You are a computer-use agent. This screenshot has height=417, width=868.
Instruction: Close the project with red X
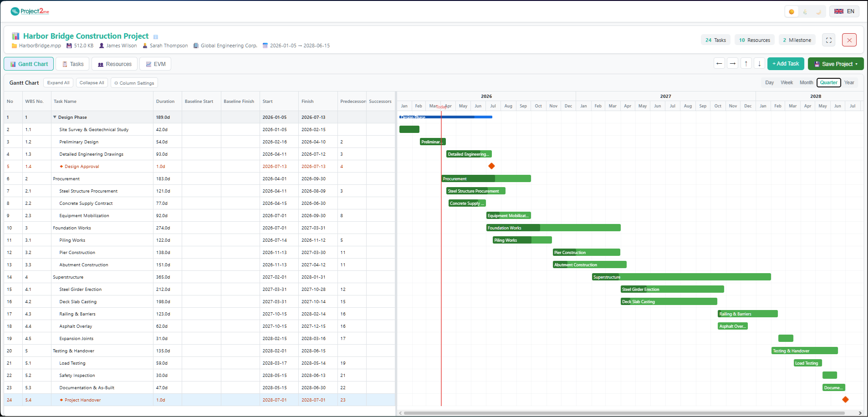[x=849, y=40]
